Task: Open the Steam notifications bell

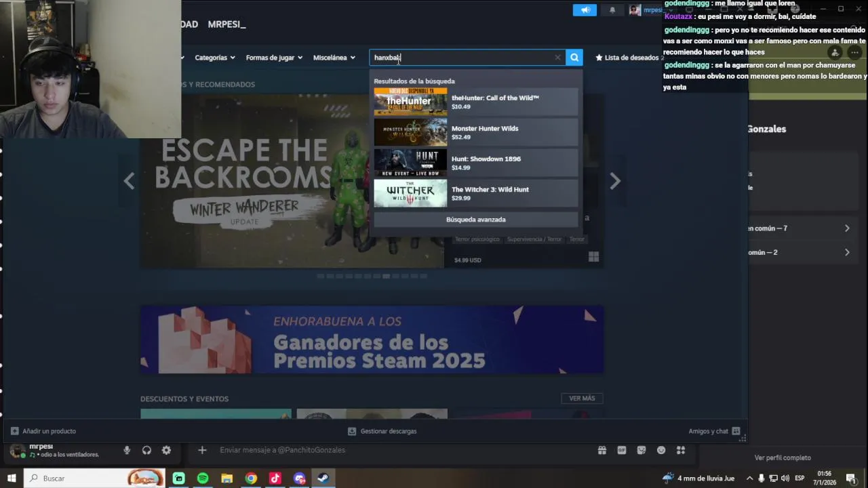Action: pos(612,9)
